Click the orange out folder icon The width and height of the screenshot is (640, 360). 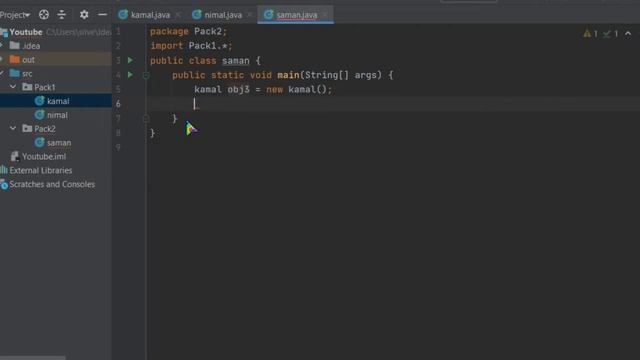tap(15, 59)
